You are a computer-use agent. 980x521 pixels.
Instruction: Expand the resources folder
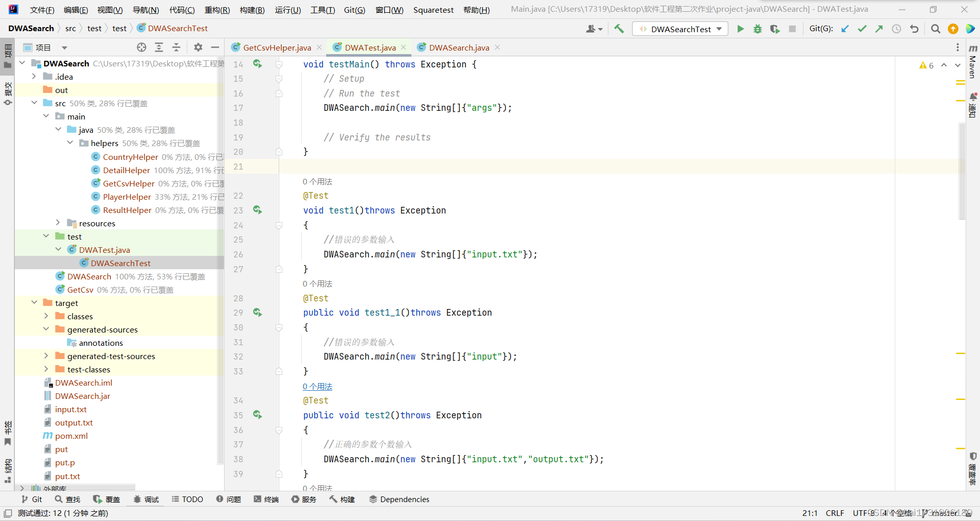click(x=58, y=223)
